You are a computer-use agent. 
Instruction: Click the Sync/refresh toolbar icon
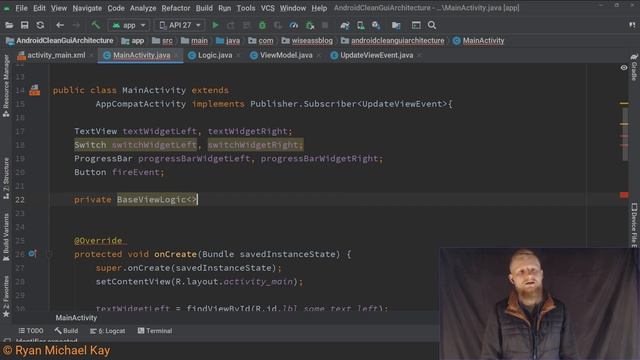pos(40,25)
